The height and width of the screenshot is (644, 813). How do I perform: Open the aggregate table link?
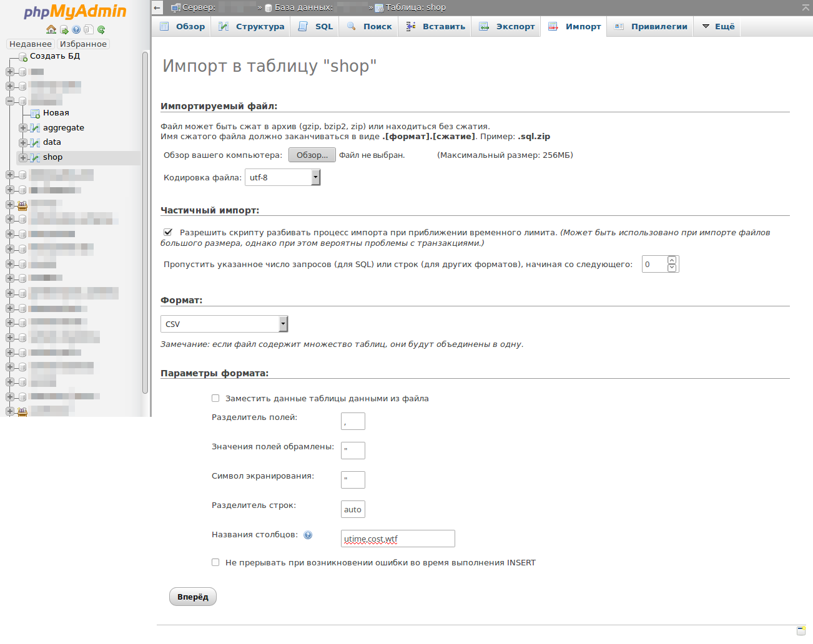click(x=64, y=128)
